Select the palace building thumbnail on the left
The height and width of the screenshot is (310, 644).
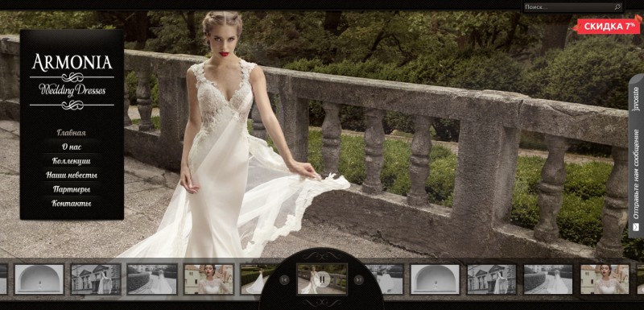[x=96, y=279]
